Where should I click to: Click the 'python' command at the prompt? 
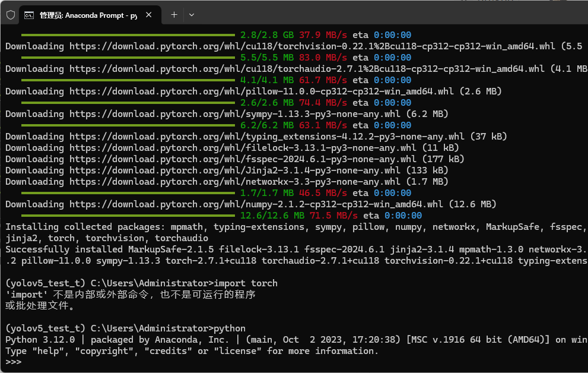[230, 328]
